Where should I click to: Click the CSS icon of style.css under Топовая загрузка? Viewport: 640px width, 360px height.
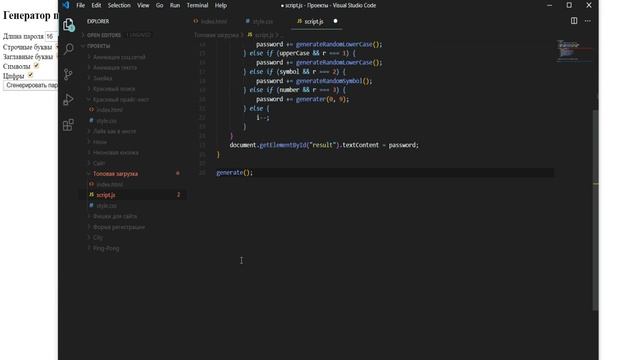[x=91, y=205]
